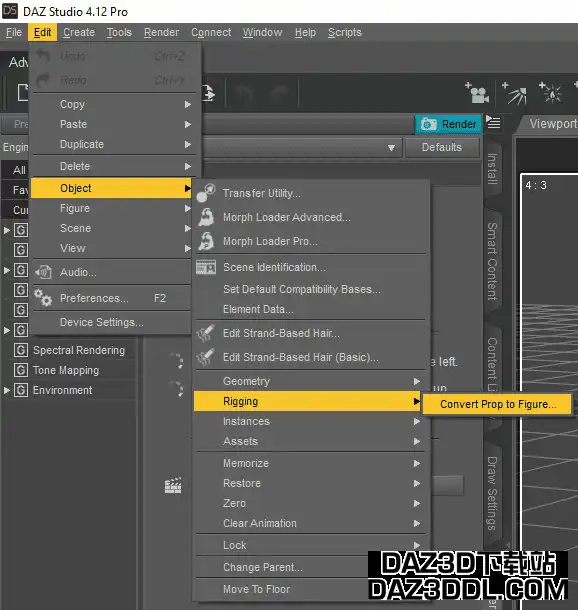Open the Figure submenu
The width and height of the screenshot is (578, 610).
[x=111, y=208]
